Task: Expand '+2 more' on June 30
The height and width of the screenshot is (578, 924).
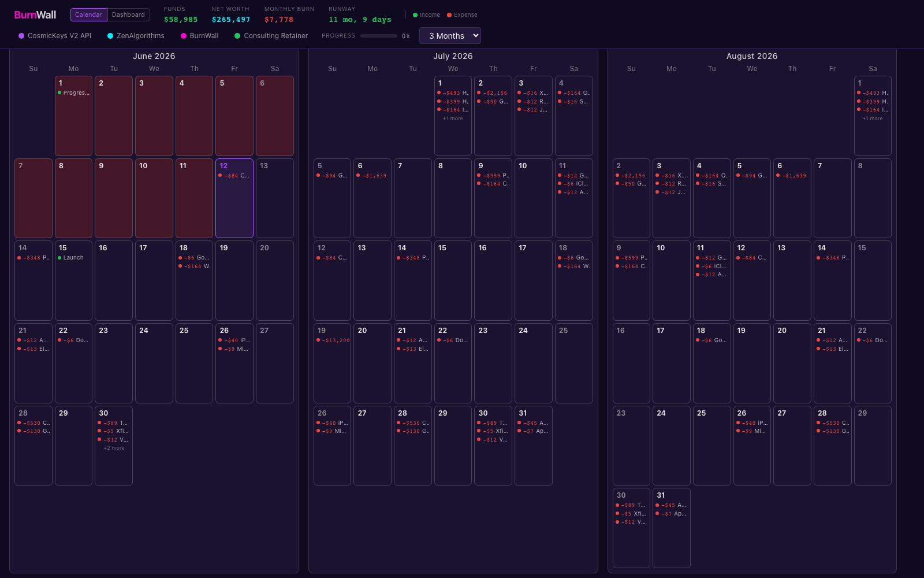Action: (114, 448)
